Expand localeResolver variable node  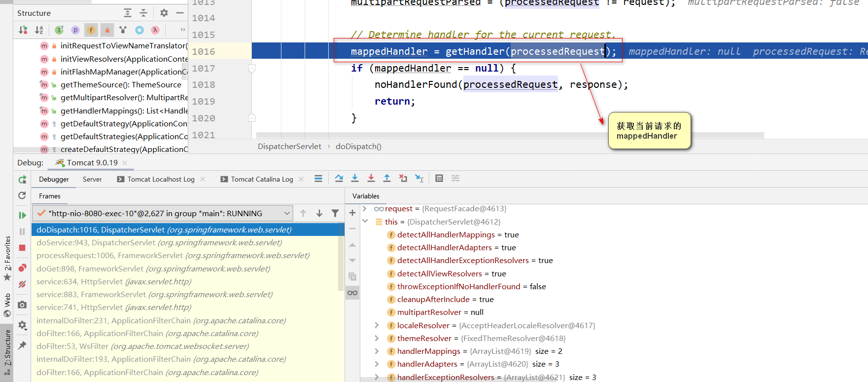(x=377, y=325)
